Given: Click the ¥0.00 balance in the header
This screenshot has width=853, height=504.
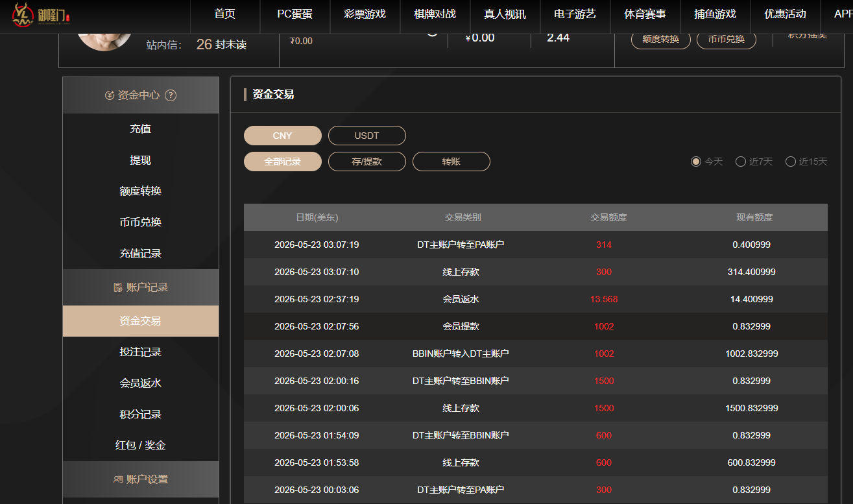Looking at the screenshot, I should tap(480, 38).
